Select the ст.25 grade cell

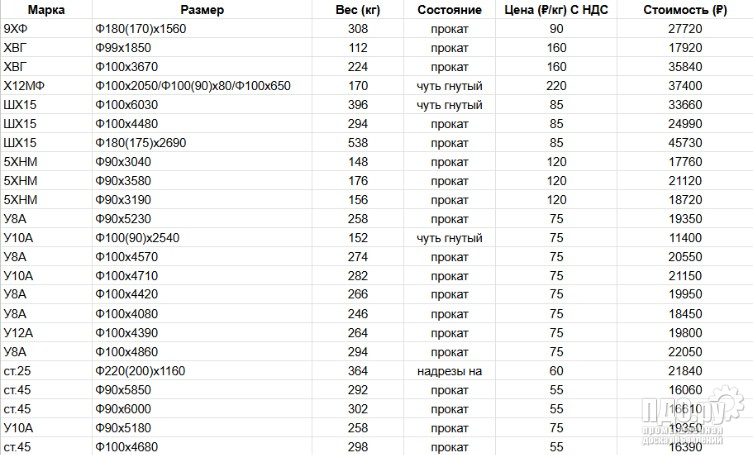click(x=18, y=370)
